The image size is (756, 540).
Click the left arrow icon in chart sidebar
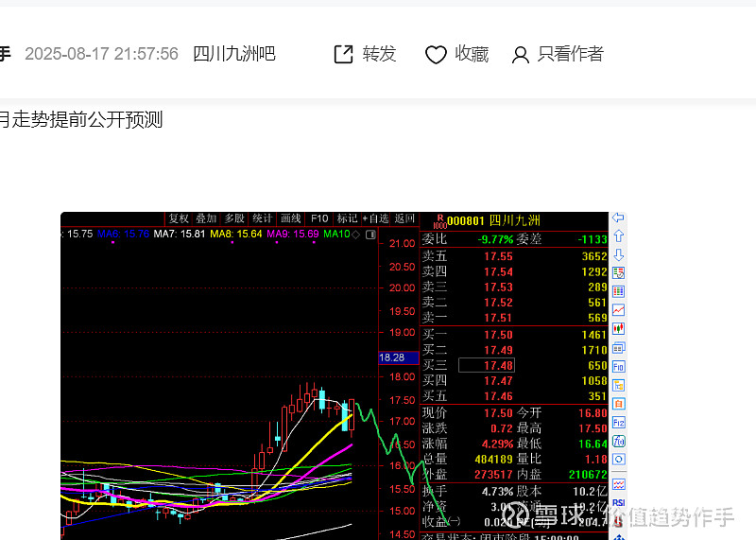coord(618,218)
